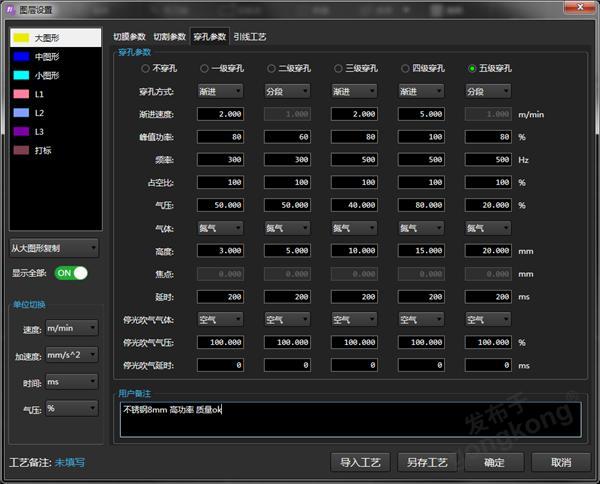Open the 引线工艺 tab
This screenshot has height=484, width=600.
[250, 36]
